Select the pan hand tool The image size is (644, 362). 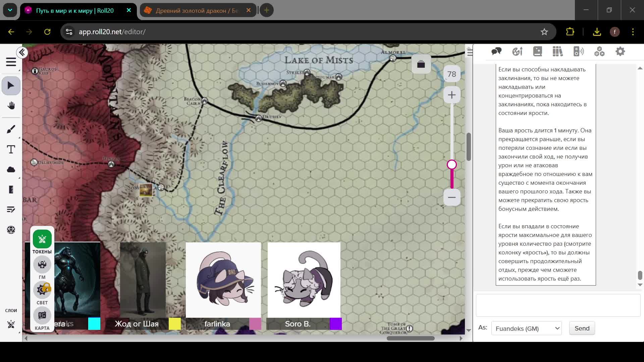(x=11, y=106)
